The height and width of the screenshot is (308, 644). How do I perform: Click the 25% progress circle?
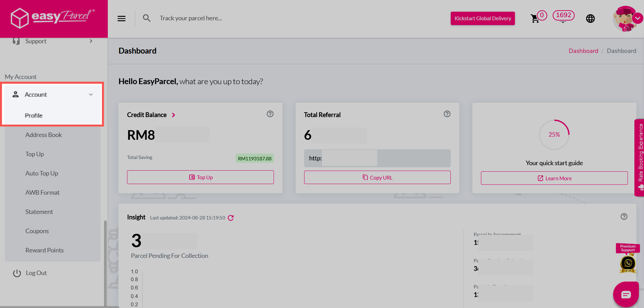tap(554, 135)
